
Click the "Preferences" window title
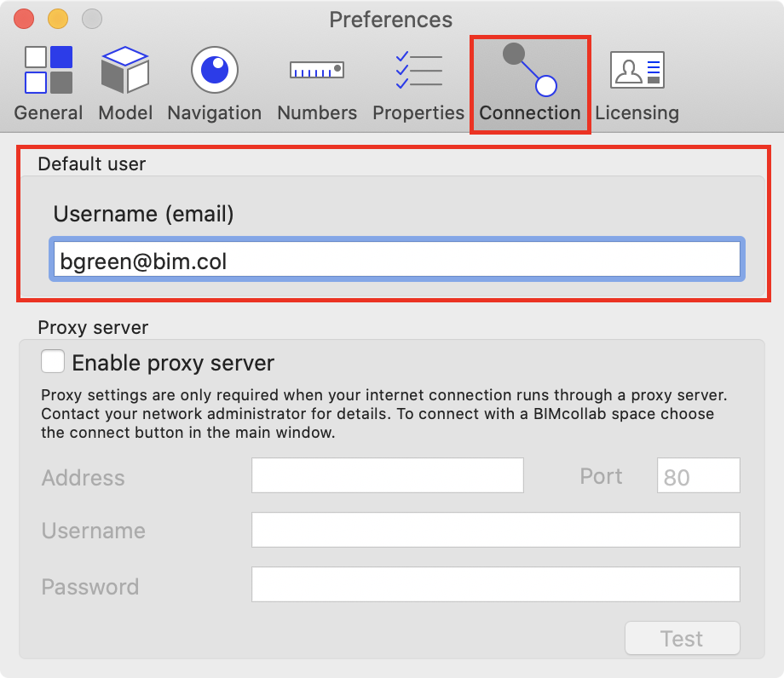(390, 20)
